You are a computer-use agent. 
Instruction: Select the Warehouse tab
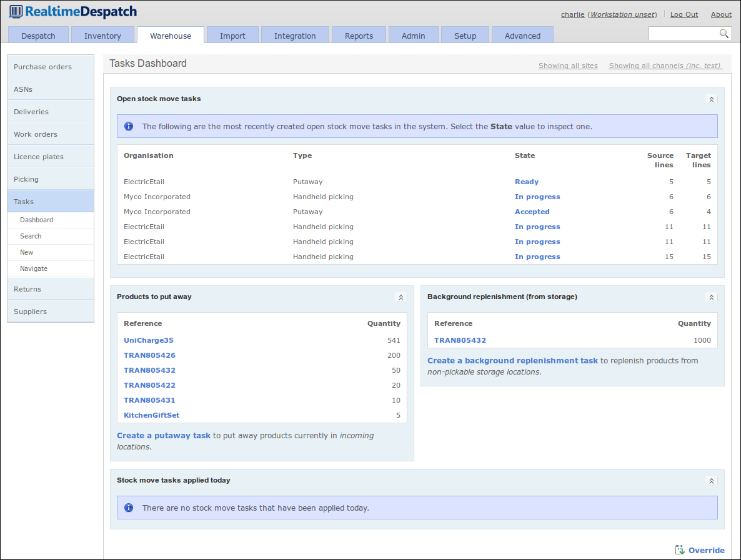[x=171, y=36]
